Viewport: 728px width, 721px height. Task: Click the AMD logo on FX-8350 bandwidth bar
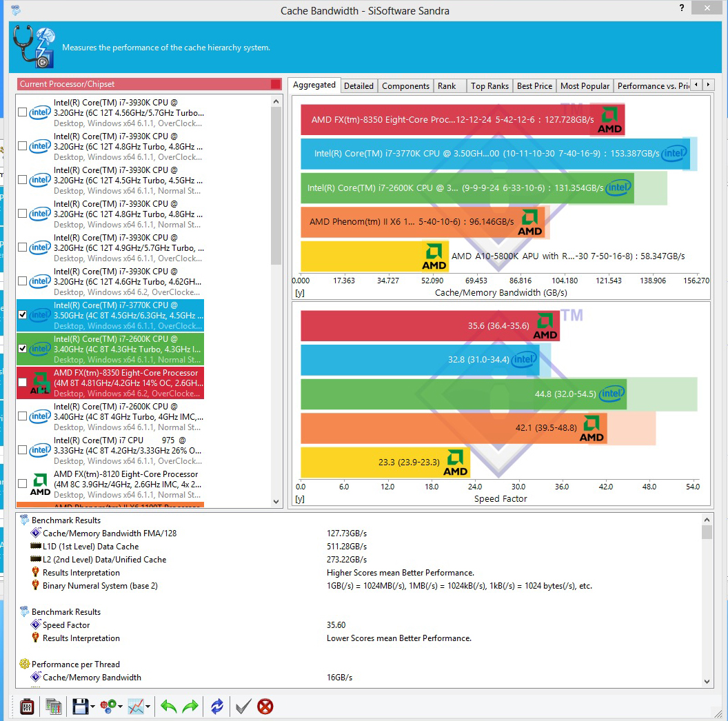click(609, 120)
